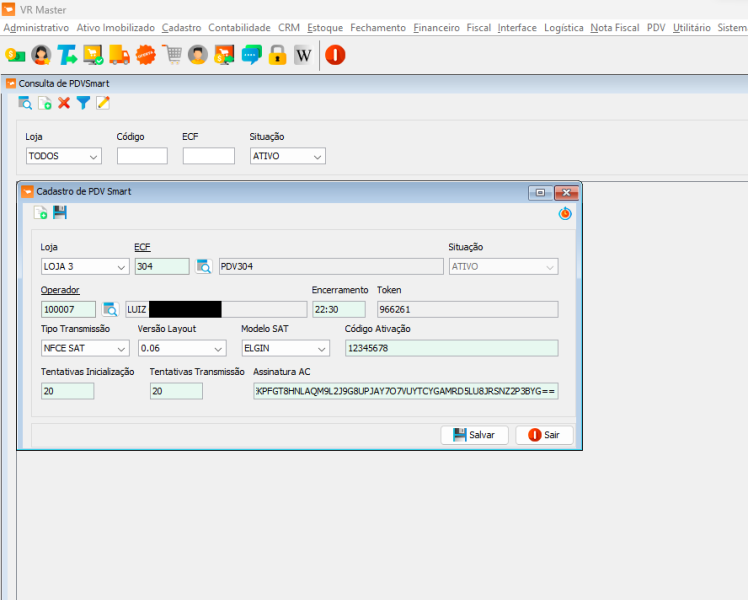This screenshot has width=748, height=600.
Task: Open orange monitor with coin icon
Action: point(224,55)
